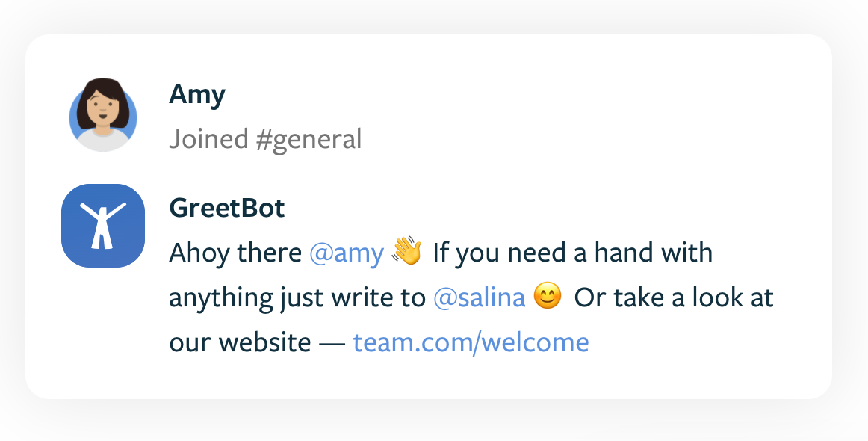Open GreetBot's blue app icon
This screenshot has width=868, height=441.
pos(103,226)
